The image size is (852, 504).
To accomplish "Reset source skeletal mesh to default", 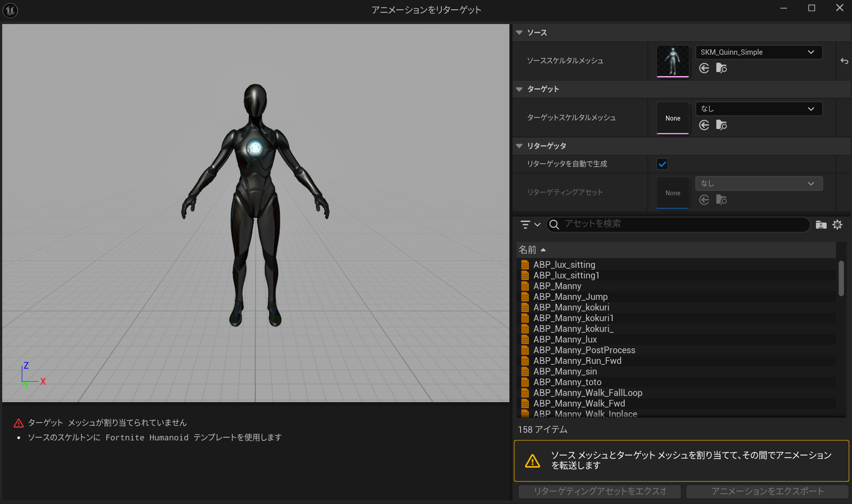I will pyautogui.click(x=844, y=61).
